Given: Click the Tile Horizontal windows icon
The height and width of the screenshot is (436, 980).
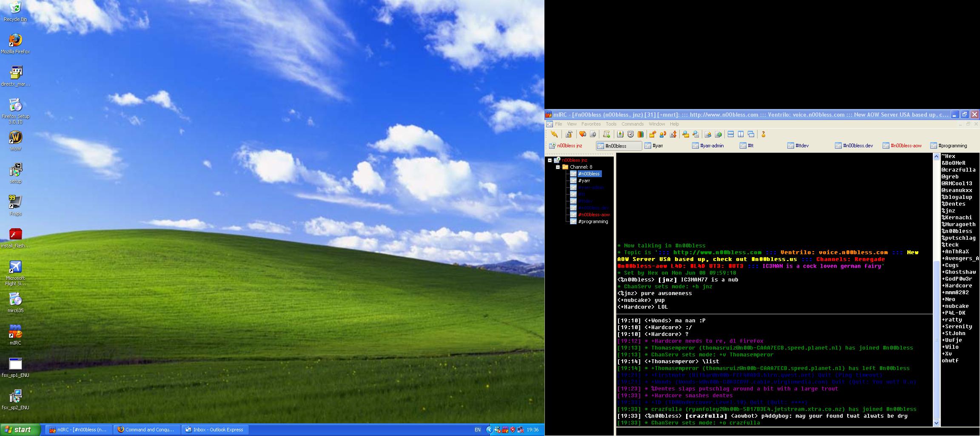Looking at the screenshot, I should (731, 134).
